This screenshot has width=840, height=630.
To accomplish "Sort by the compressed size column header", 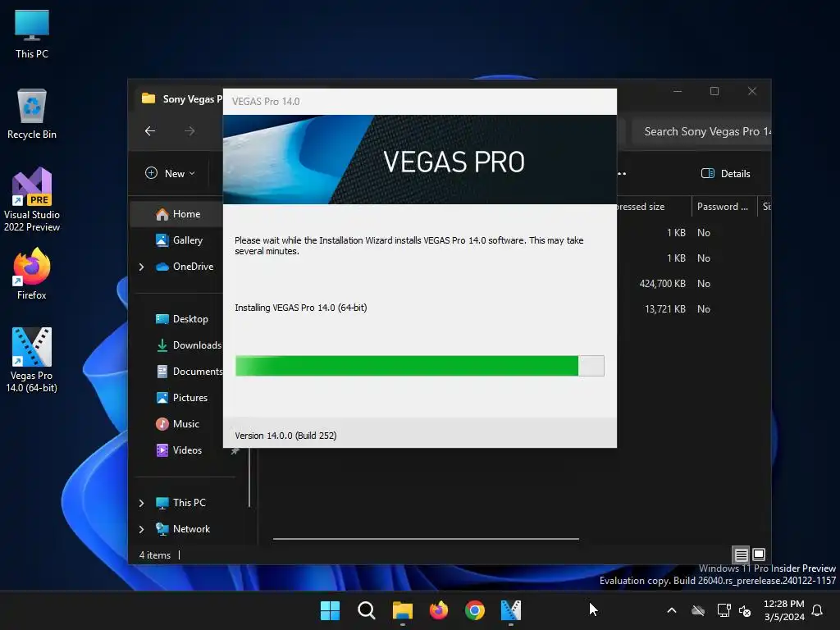I will click(x=654, y=207).
